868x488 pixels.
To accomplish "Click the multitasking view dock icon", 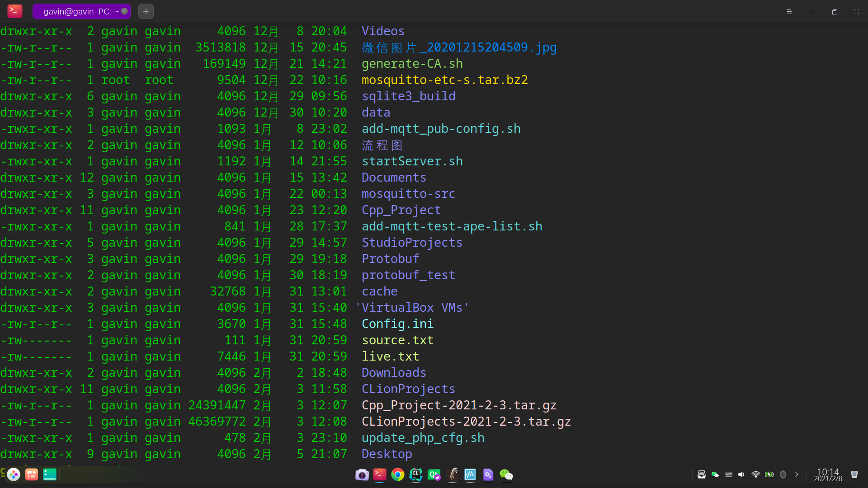I will pos(32,474).
